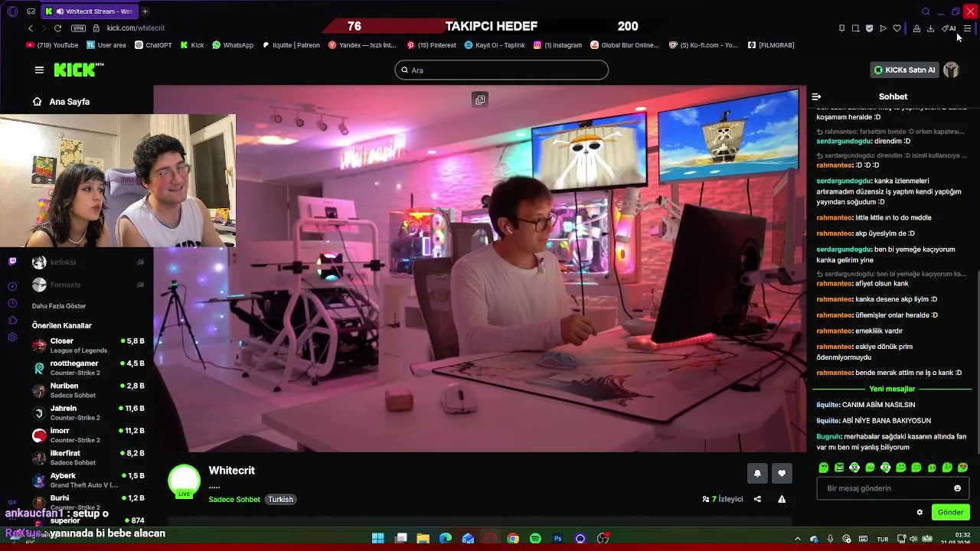This screenshot has width=980, height=551.
Task: Open the volume control in system tray
Action: [914, 539]
